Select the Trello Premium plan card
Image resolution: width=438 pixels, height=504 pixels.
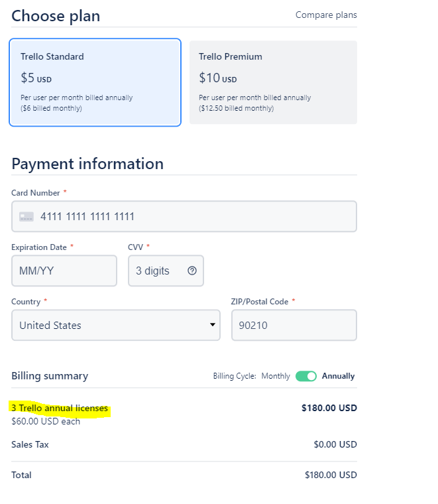(x=273, y=82)
